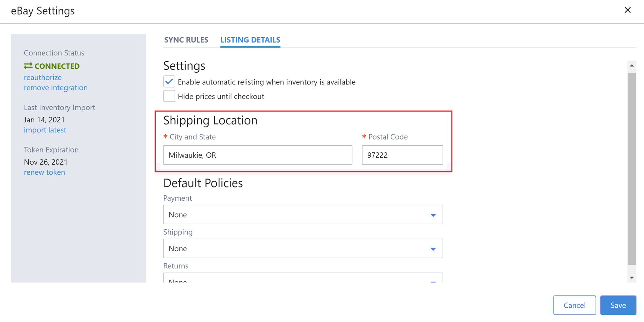The image size is (644, 322).
Task: Click remove integration
Action: pyautogui.click(x=55, y=88)
